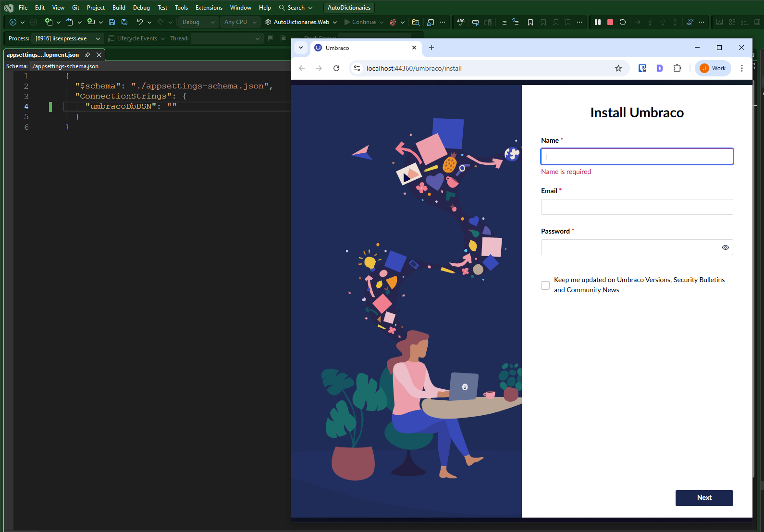Bookmark this page with the star icon

click(x=618, y=68)
